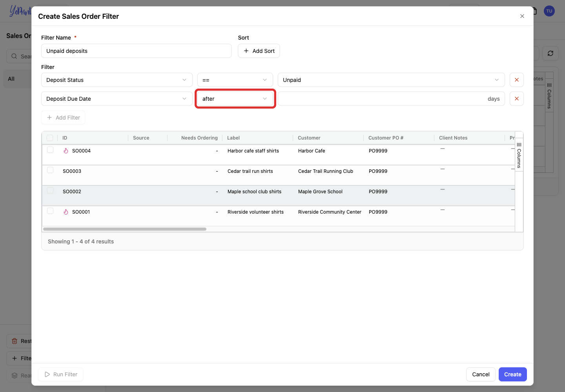
Task: Click the flame icon beside SO00001
Action: point(66,212)
